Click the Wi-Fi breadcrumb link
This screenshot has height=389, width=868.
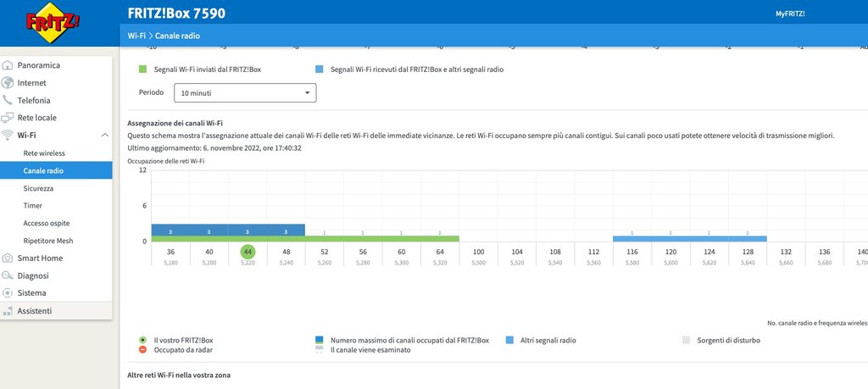click(x=136, y=36)
